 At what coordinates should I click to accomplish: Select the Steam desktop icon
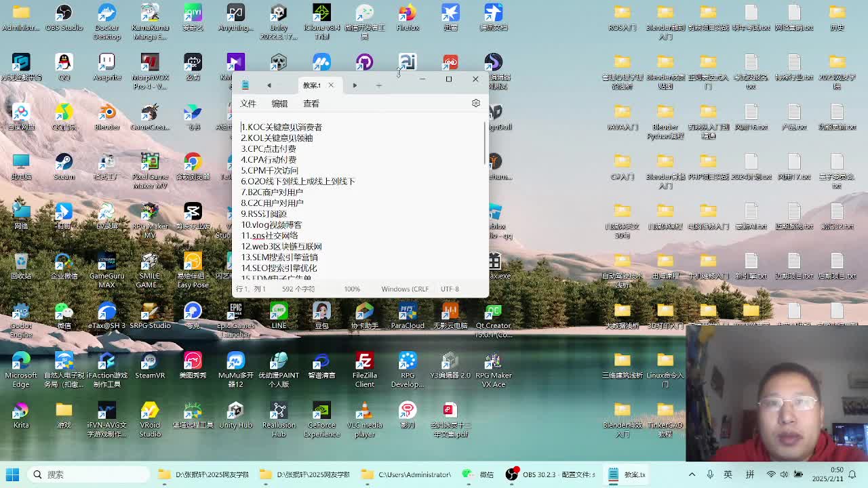[x=64, y=167]
